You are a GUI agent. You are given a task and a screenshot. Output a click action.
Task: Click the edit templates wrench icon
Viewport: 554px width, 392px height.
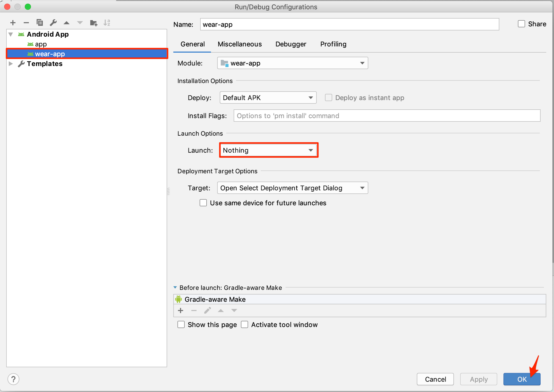coord(53,23)
